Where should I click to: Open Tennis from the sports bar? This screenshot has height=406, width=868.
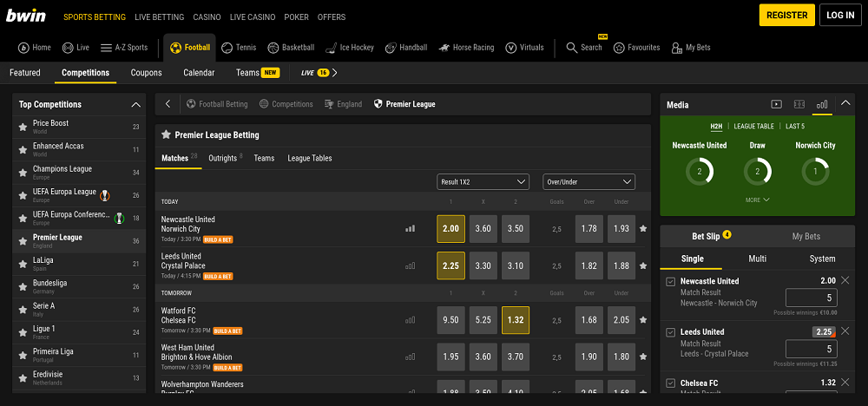(239, 48)
